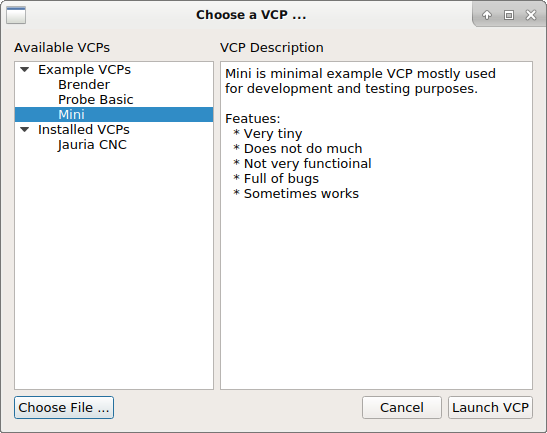Select the Brender VCP entry
Viewport: 547px width, 433px height.
(84, 84)
